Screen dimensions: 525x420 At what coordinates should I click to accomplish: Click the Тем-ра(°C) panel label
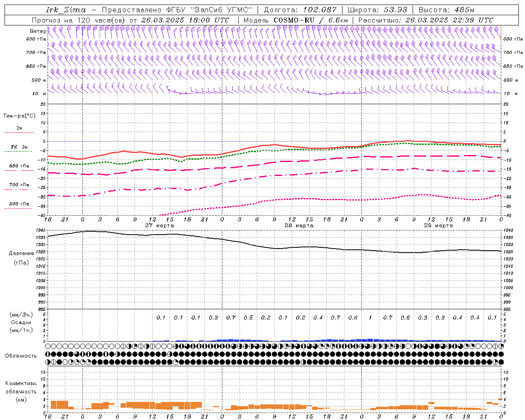tap(19, 116)
